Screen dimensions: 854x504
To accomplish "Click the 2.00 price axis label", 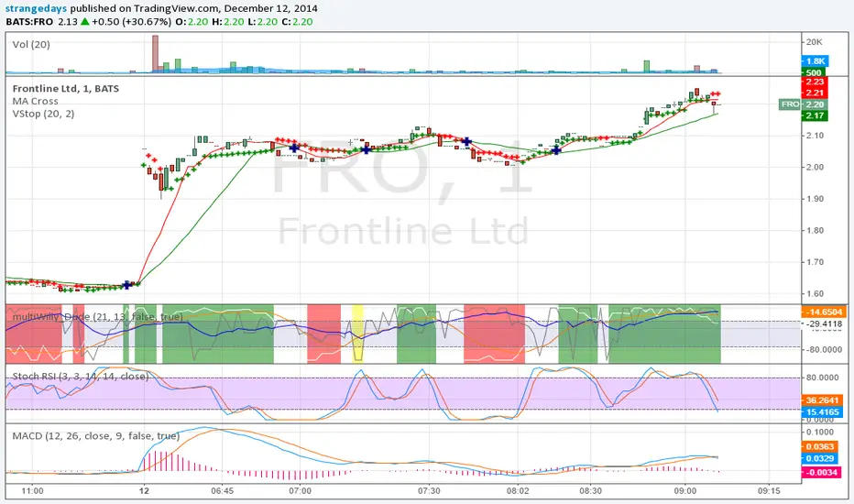I will 815,167.
